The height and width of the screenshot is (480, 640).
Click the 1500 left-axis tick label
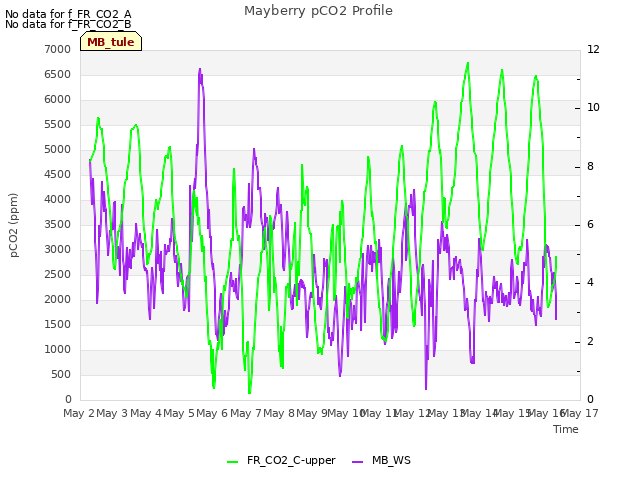click(x=58, y=324)
